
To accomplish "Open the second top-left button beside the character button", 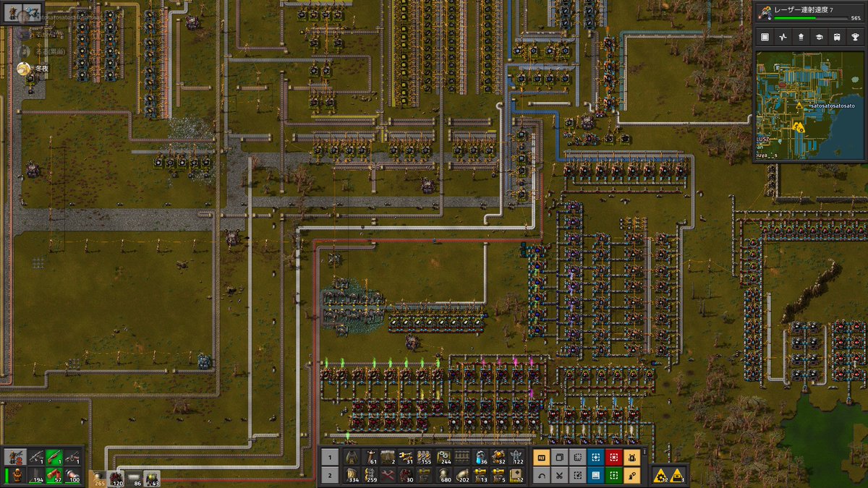I will [x=31, y=12].
